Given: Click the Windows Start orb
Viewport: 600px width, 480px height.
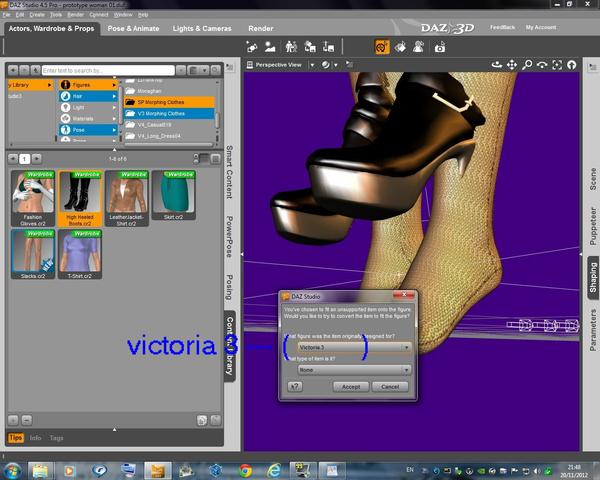Looking at the screenshot, I should coord(12,470).
